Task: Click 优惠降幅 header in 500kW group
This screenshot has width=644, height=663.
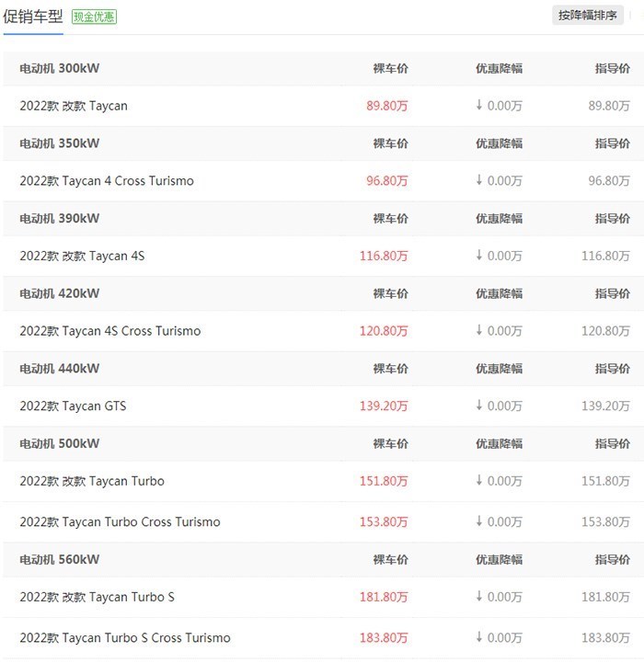Action: [x=500, y=443]
